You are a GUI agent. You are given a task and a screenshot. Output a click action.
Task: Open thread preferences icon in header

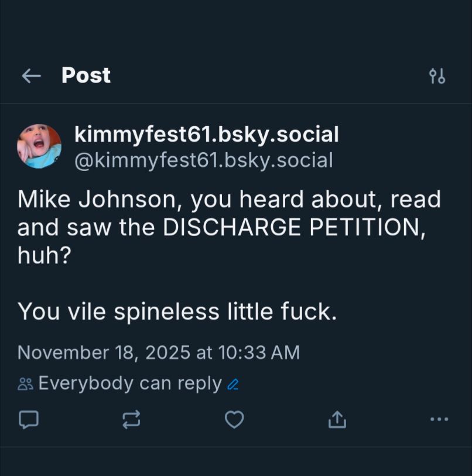click(437, 76)
